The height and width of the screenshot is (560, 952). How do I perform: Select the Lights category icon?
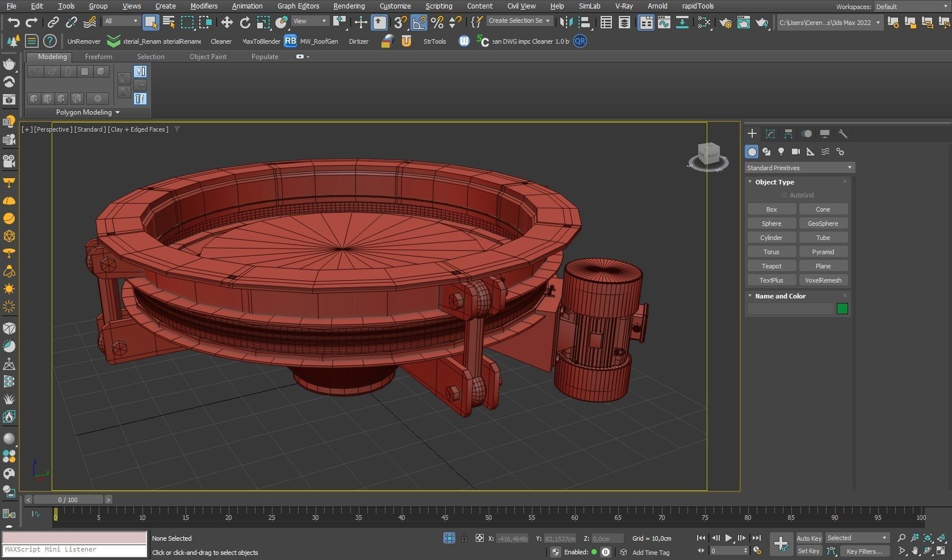click(781, 151)
